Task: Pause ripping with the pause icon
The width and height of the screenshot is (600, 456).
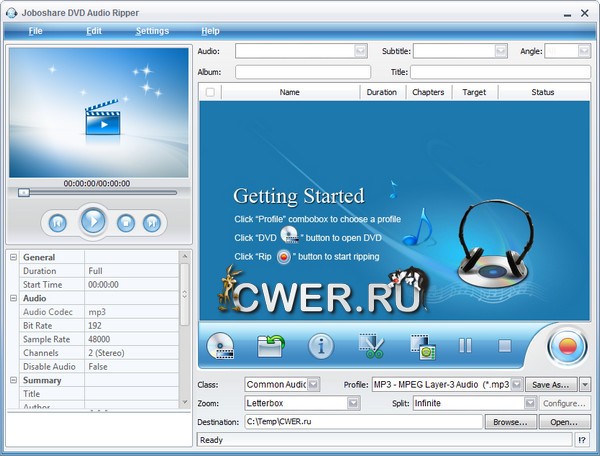Action: (x=465, y=346)
